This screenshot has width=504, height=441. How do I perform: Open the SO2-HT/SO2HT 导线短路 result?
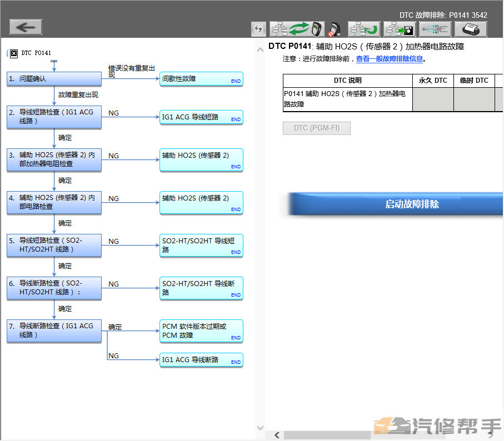[201, 245]
